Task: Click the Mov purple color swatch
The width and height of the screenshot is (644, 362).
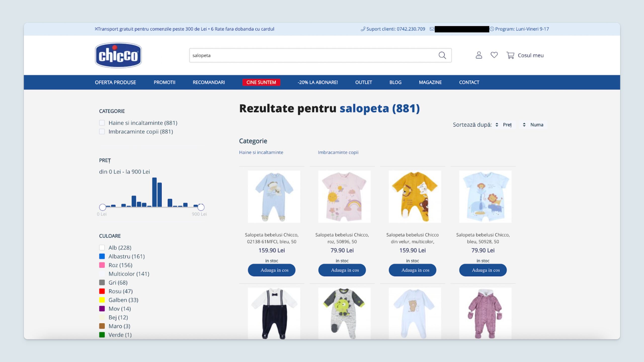Action: coord(102,309)
